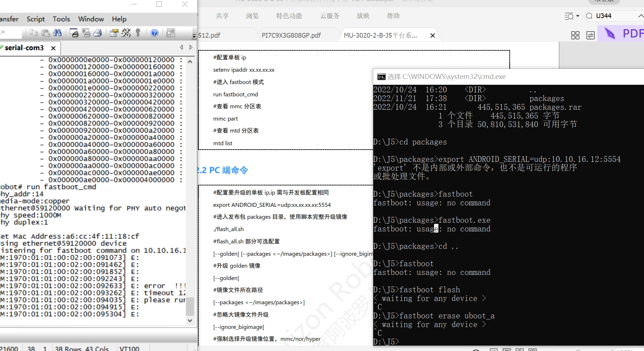This screenshot has width=644, height=351.
Task: Select the serial-com3 session tab
Action: click(24, 48)
